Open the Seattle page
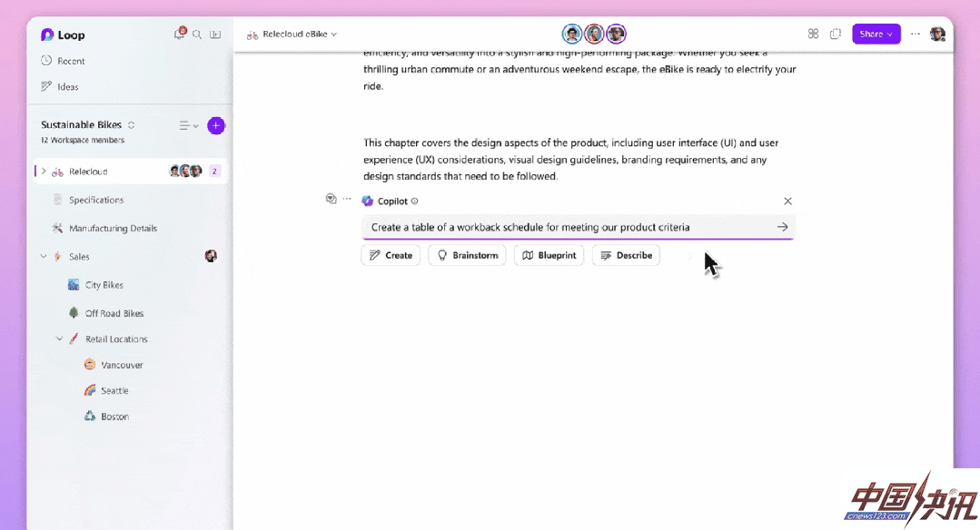The width and height of the screenshot is (980, 530). (x=114, y=391)
